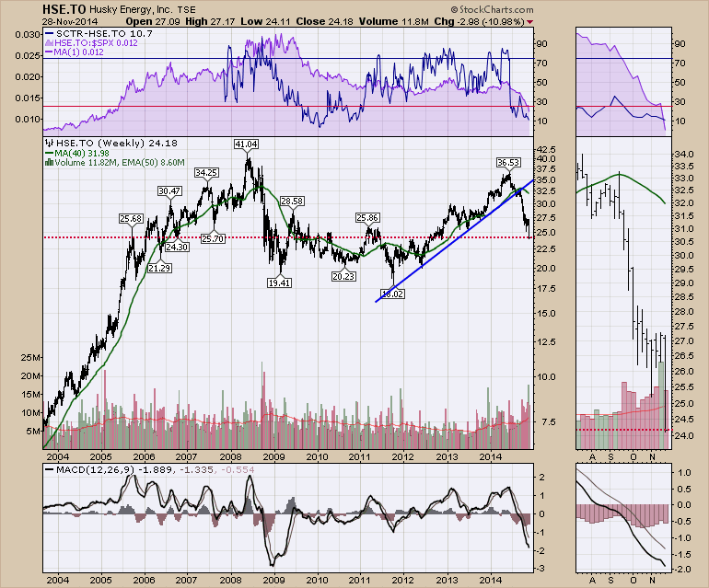Click the 18.02 low price label
Image resolution: width=709 pixels, height=588 pixels.
[x=392, y=294]
